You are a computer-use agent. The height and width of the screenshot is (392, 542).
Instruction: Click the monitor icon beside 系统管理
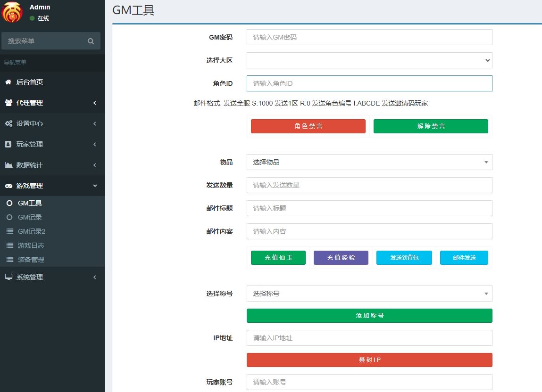point(8,277)
